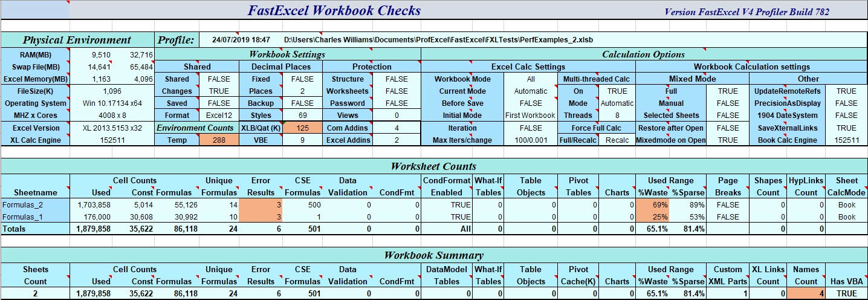Select the Workbook Mode label cell

[x=462, y=79]
